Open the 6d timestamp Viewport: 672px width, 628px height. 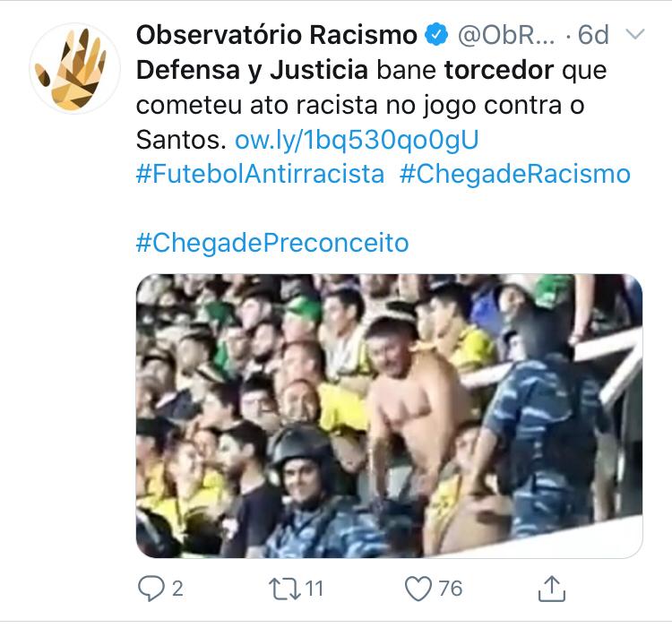[x=593, y=35]
